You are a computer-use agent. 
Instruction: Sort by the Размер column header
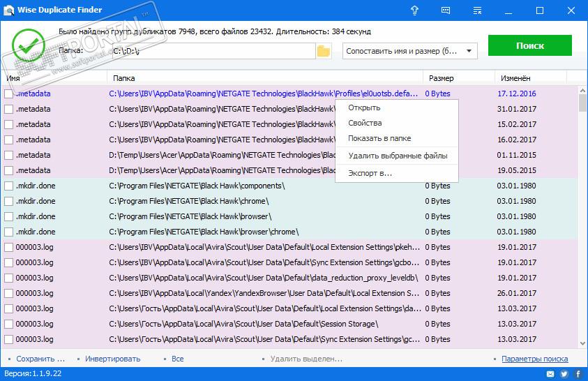tap(459, 78)
